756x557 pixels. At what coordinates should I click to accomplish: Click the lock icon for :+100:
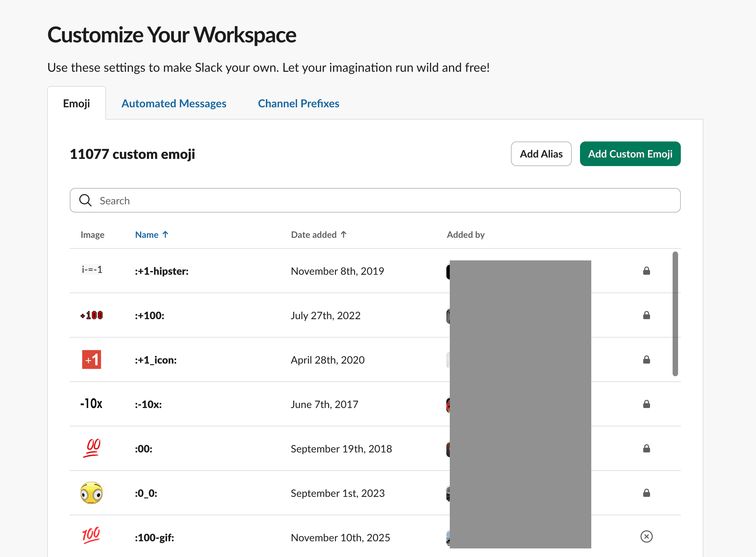646,315
